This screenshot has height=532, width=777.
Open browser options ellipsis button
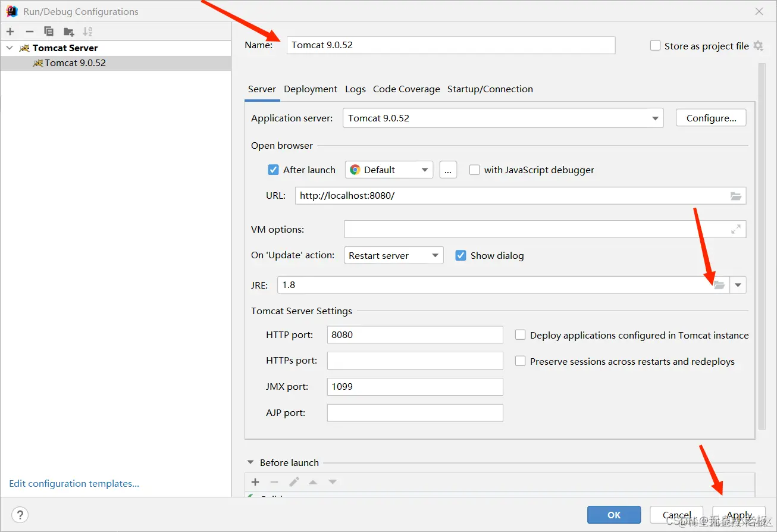click(448, 170)
